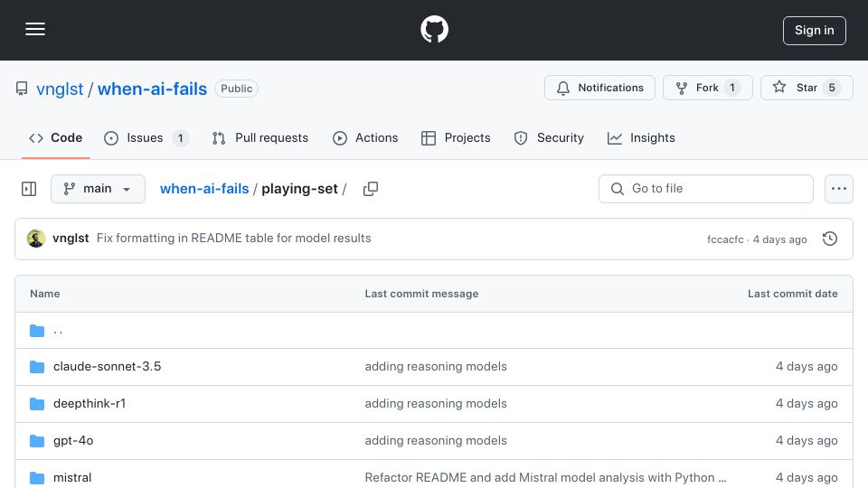Go to parent directory row
868x488 pixels.
(x=434, y=331)
